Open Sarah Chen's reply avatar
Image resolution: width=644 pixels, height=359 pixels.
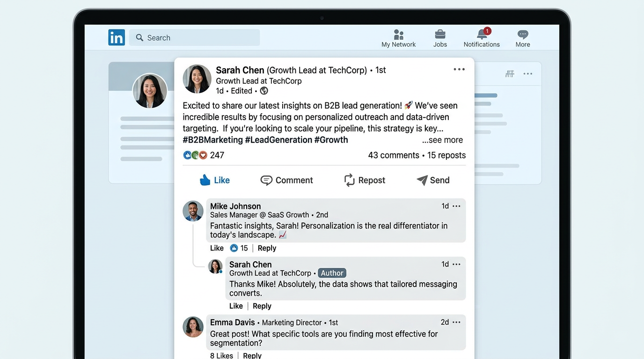click(x=215, y=266)
